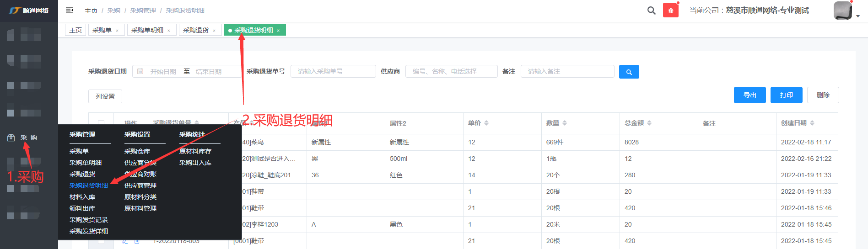
Task: Switch to the 采购单明细 tab
Action: click(x=147, y=30)
